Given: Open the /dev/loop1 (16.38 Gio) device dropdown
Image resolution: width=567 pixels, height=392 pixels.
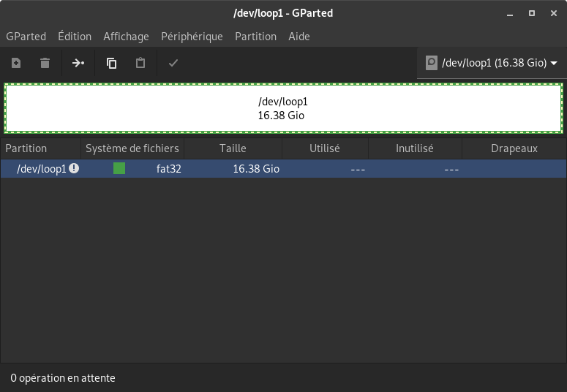Looking at the screenshot, I should 492,63.
